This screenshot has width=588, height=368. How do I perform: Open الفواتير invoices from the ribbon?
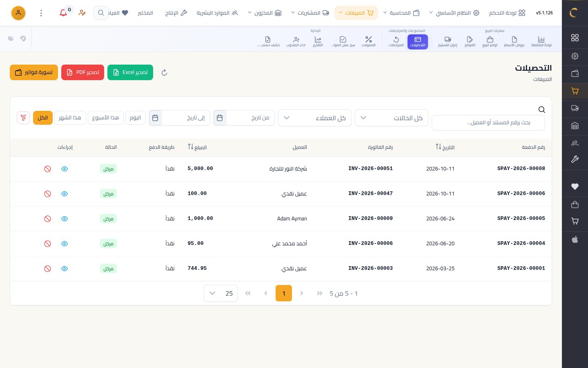coord(470,42)
